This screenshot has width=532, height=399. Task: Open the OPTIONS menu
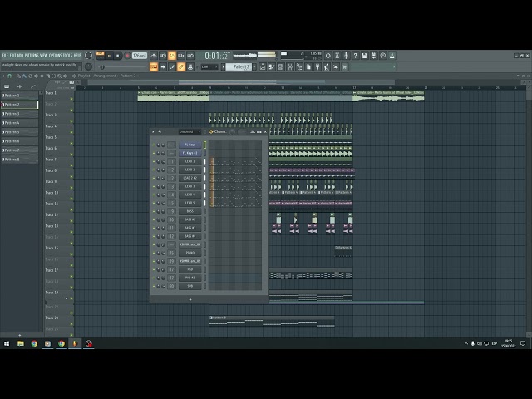point(56,56)
